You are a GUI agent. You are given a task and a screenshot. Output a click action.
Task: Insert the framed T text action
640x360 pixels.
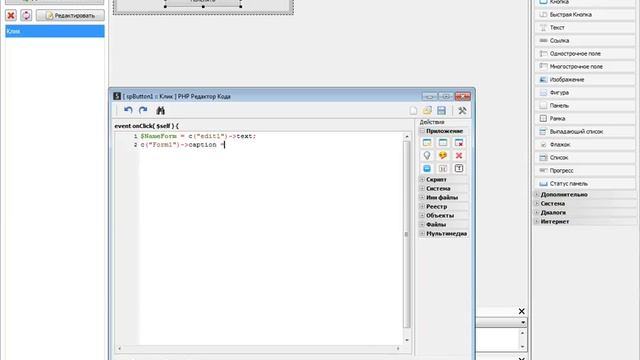[x=459, y=169]
